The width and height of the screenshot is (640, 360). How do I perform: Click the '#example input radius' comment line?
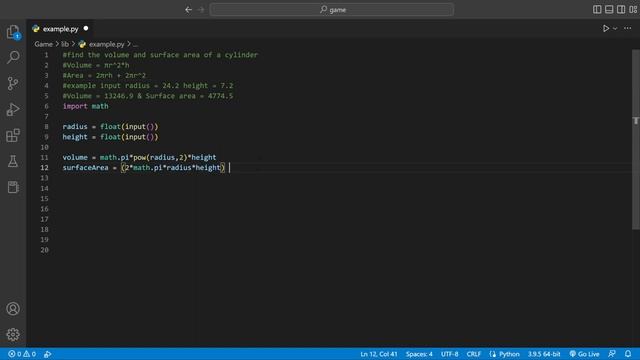[148, 86]
